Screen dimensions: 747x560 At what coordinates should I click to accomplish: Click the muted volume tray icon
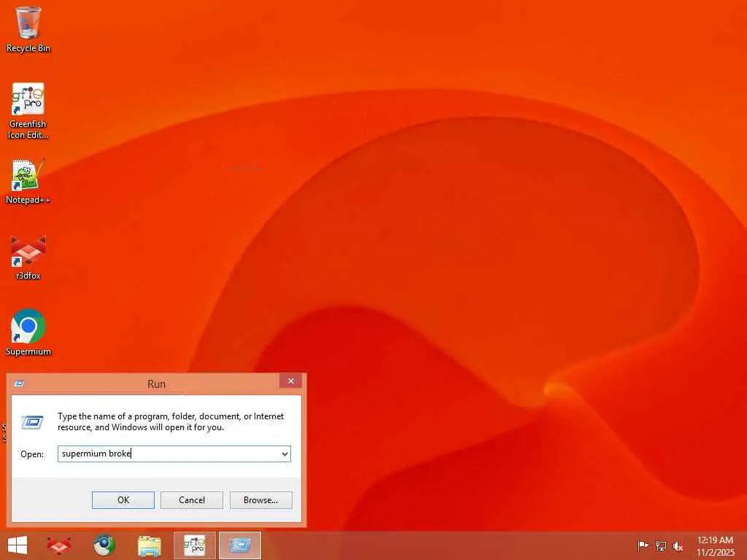(678, 545)
